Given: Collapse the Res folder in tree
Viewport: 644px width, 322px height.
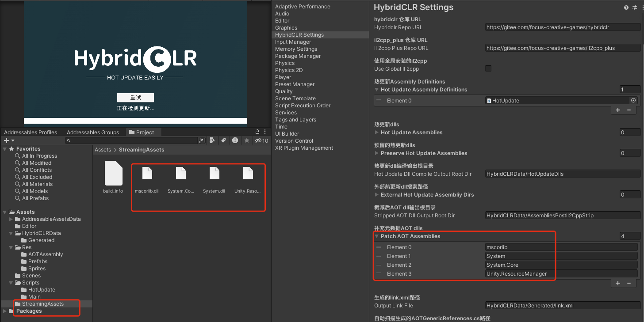Looking at the screenshot, I should [11, 247].
